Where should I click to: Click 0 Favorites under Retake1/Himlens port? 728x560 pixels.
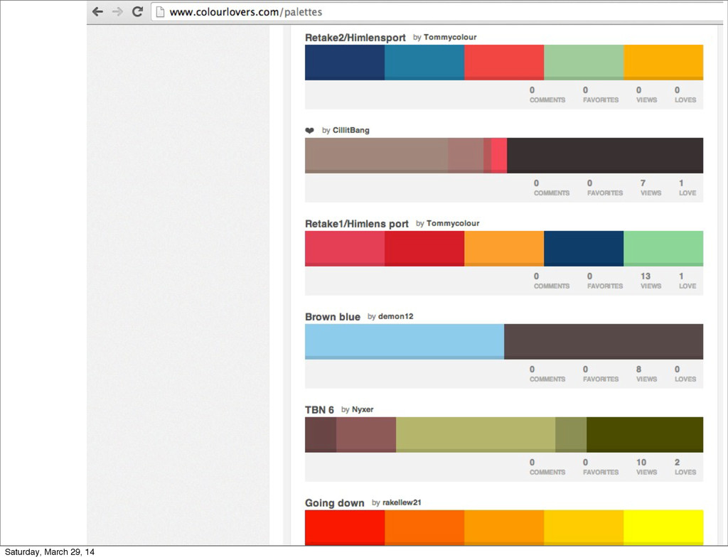(605, 281)
